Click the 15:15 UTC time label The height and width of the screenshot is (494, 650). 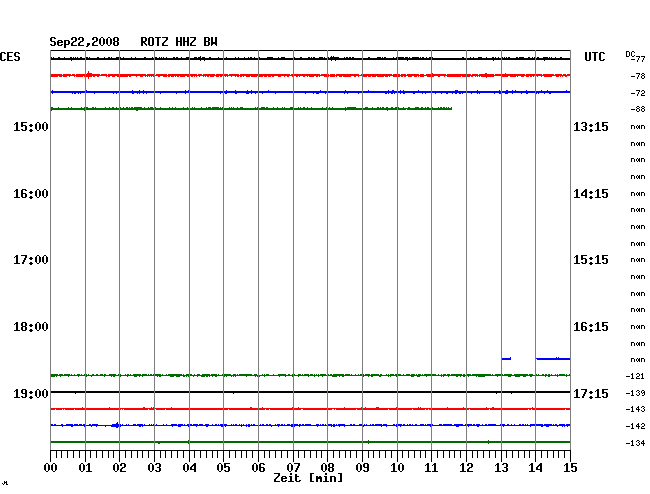click(x=591, y=260)
